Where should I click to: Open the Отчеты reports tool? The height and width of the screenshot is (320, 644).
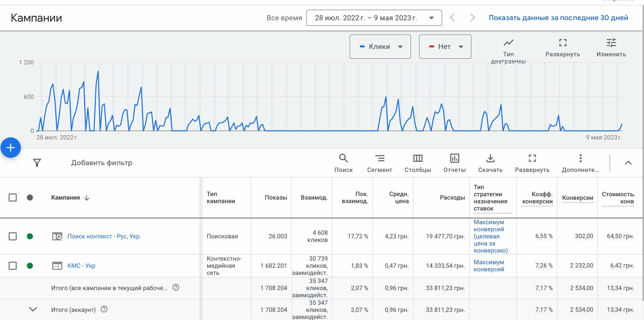point(454,158)
